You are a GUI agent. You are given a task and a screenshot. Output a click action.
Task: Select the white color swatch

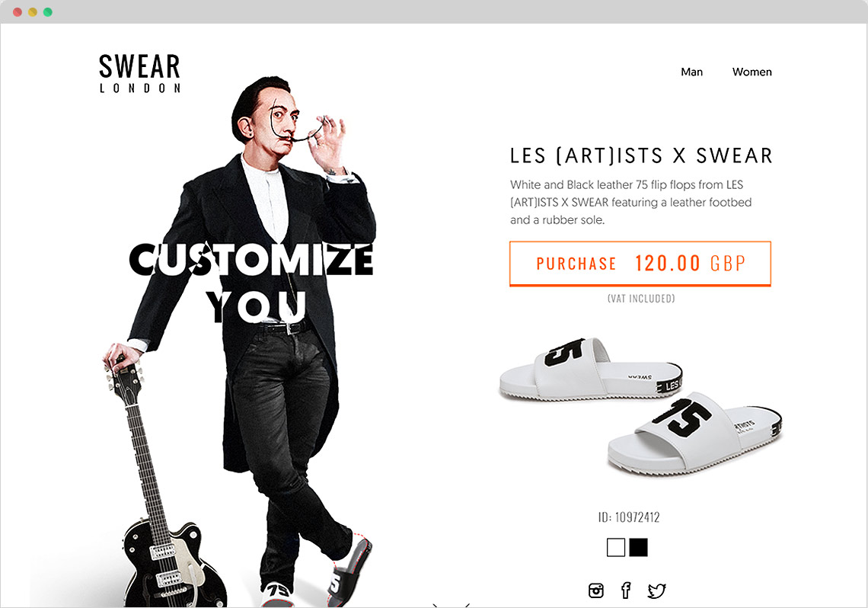point(615,547)
